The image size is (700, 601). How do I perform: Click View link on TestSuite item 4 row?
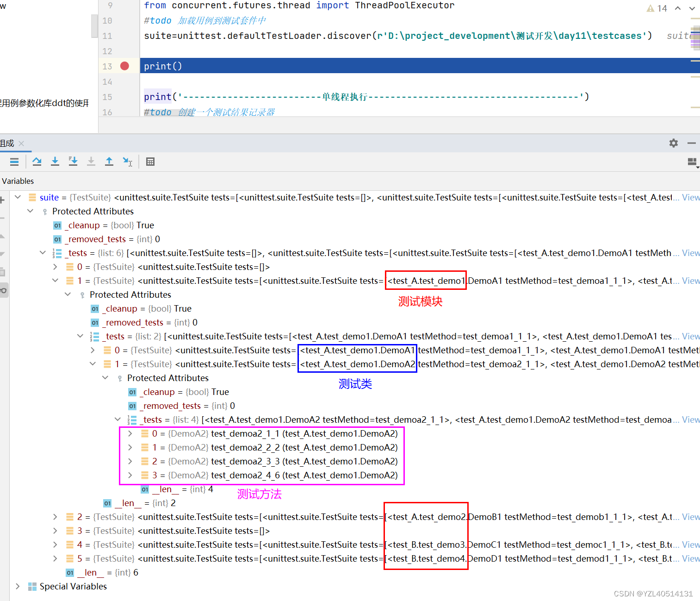coord(691,545)
